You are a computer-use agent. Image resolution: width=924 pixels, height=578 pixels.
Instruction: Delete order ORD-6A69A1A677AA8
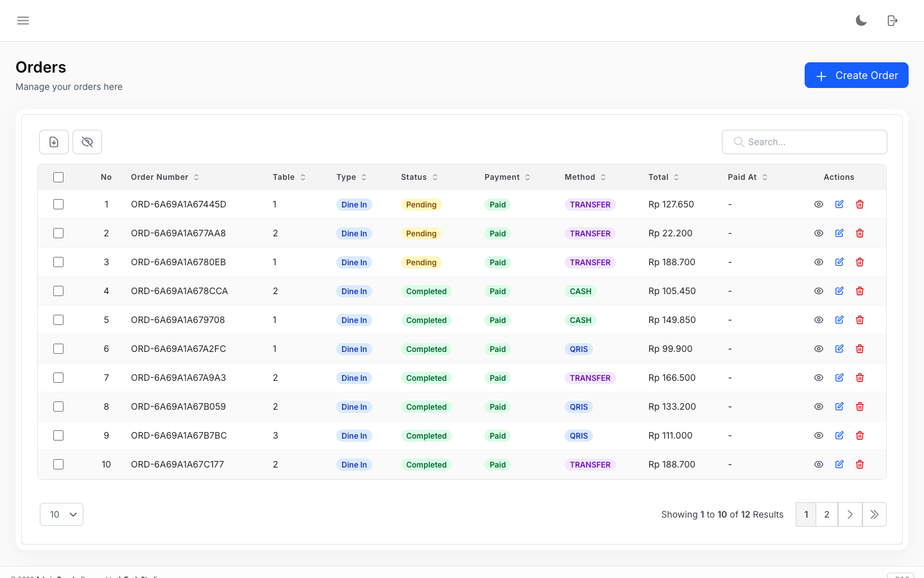coord(860,233)
